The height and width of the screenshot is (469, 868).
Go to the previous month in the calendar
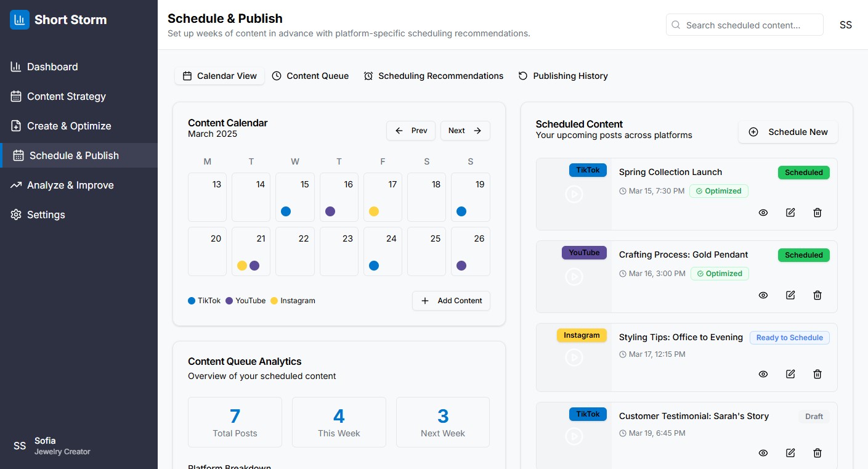[x=410, y=130]
